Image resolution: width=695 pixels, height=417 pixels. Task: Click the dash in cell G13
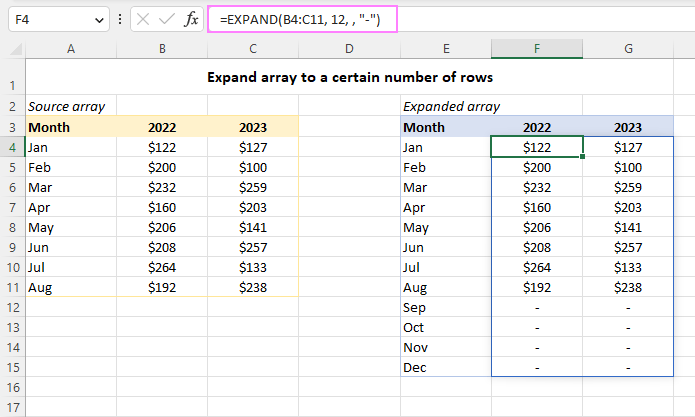pos(628,327)
